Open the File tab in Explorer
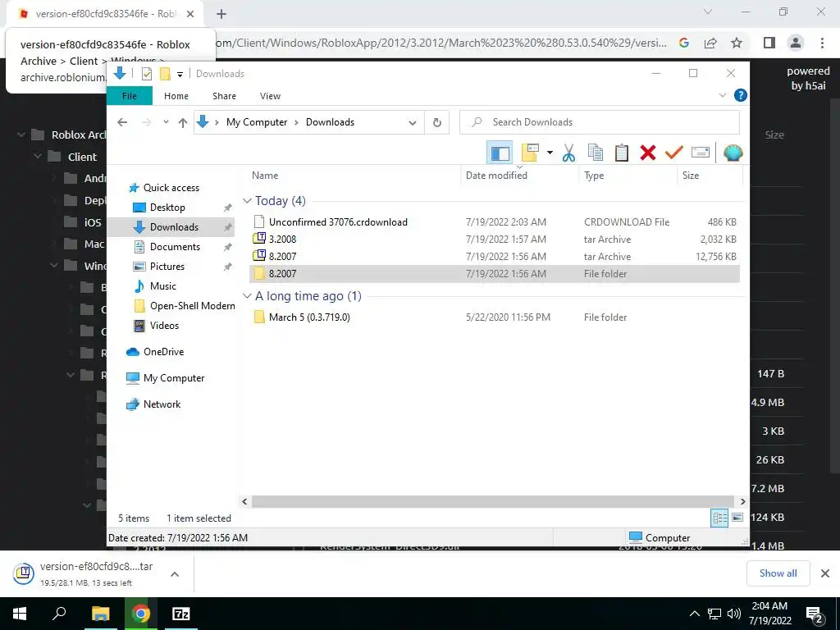Screen dimensions: 840x630 130,96
